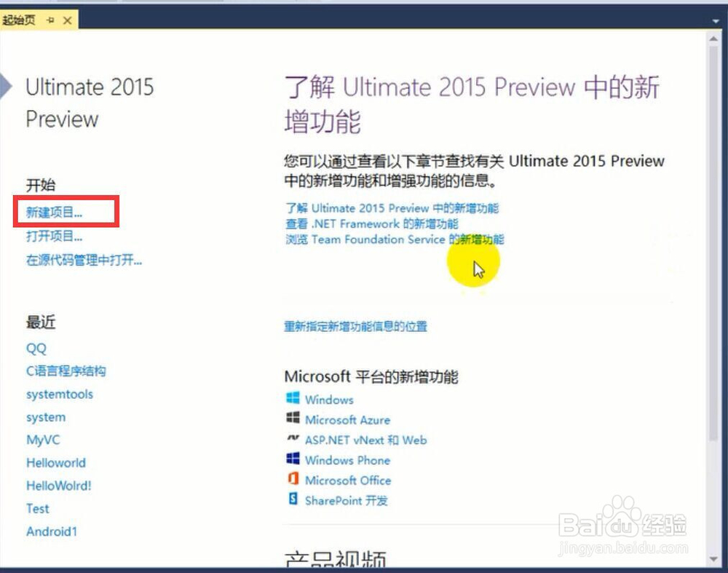Click the vertical scrollbar thumb
This screenshot has width=728, height=573.
[x=714, y=243]
